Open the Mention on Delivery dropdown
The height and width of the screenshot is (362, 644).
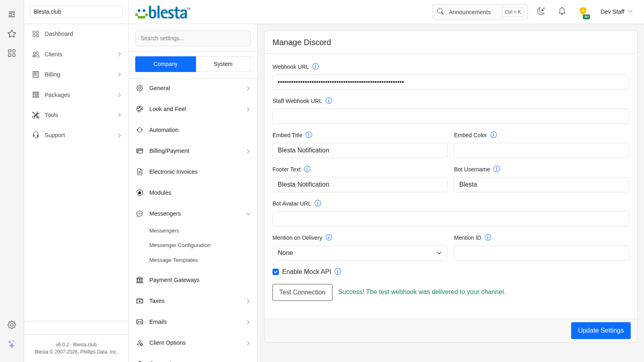click(x=360, y=253)
